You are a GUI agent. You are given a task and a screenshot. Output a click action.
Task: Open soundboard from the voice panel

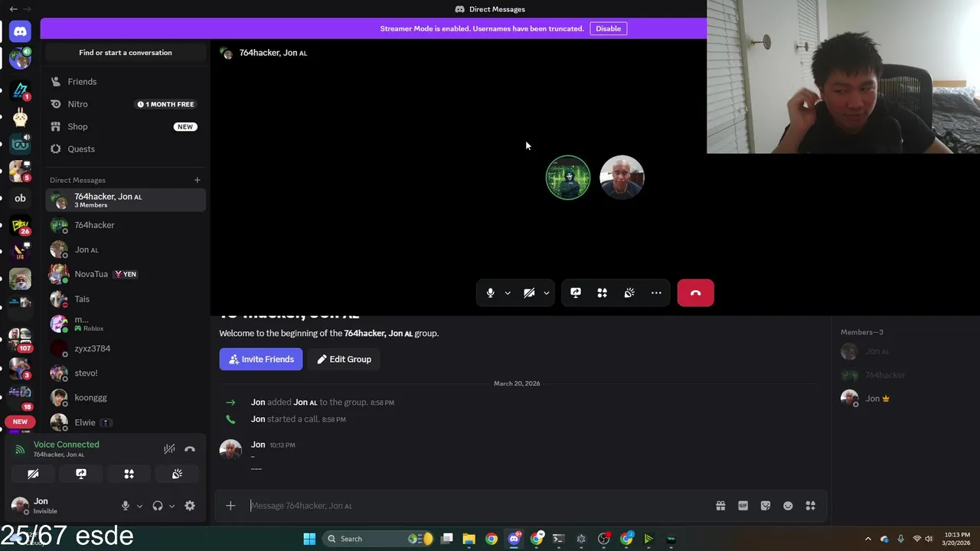click(177, 474)
